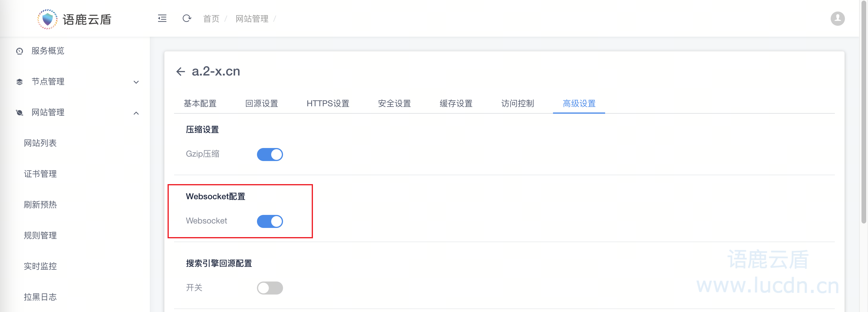The image size is (868, 312).
Task: Select 刷新预热 in the sidebar
Action: (40, 205)
